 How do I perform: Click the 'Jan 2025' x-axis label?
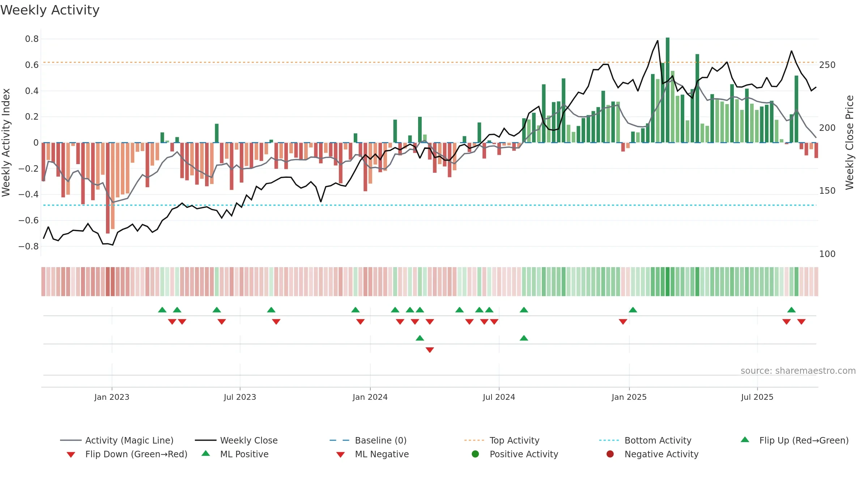coord(629,397)
